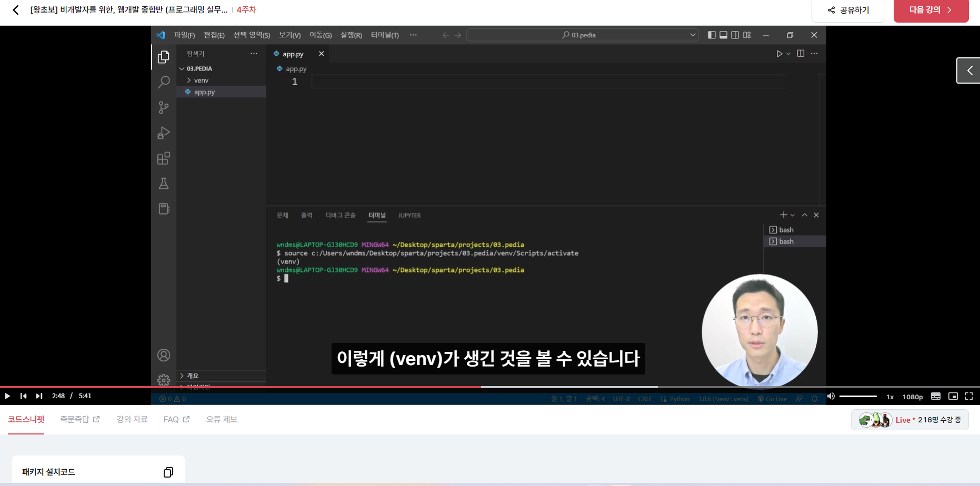This screenshot has width=980, height=486.
Task: Switch to the 문제 panel tab
Action: tap(283, 215)
